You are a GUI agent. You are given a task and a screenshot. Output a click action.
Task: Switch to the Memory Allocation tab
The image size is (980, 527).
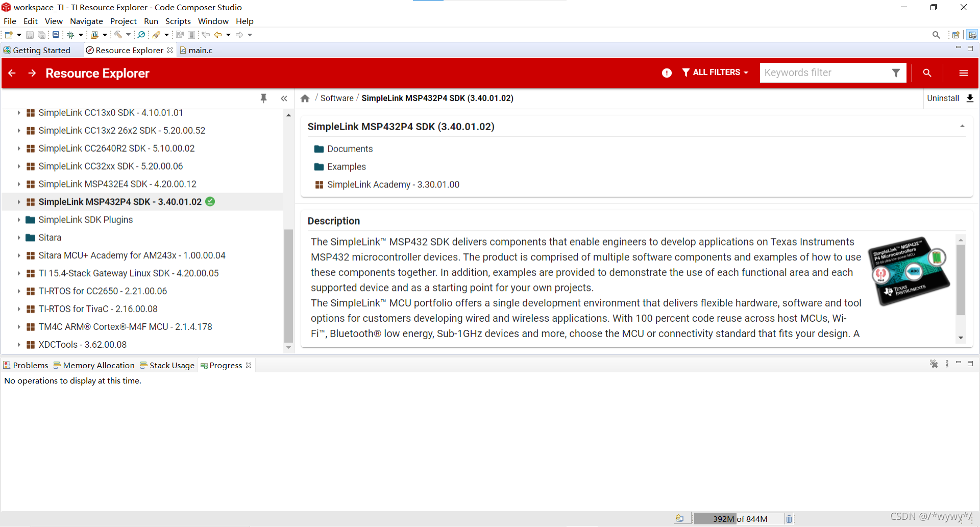94,365
